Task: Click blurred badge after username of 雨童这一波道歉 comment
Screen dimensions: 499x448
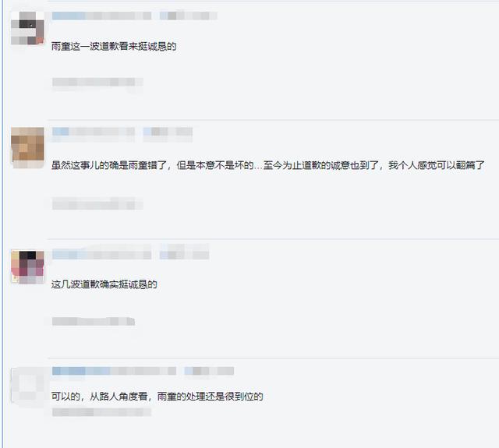Action: click(189, 16)
